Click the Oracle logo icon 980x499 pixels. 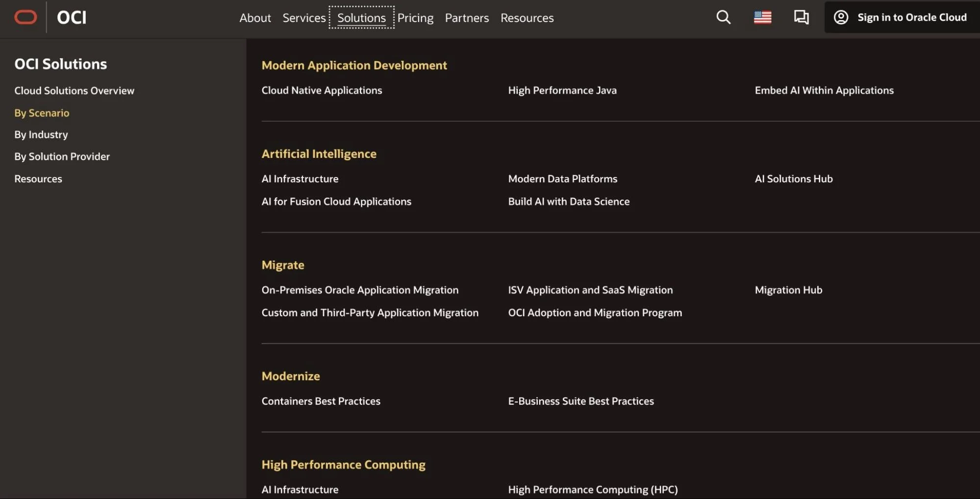click(25, 17)
